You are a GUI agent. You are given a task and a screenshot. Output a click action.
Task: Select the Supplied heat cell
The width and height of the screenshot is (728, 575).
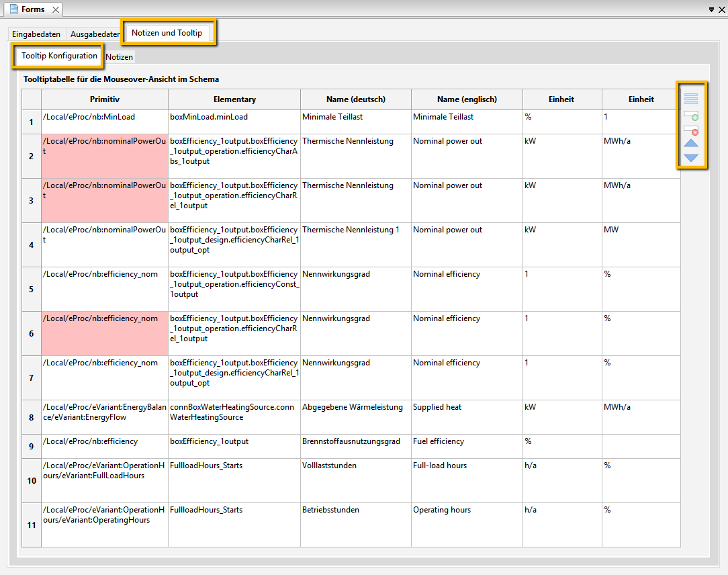pyautogui.click(x=467, y=417)
